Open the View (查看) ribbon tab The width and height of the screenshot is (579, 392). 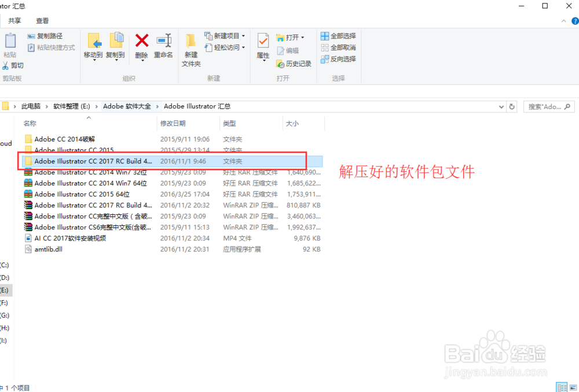coord(42,21)
